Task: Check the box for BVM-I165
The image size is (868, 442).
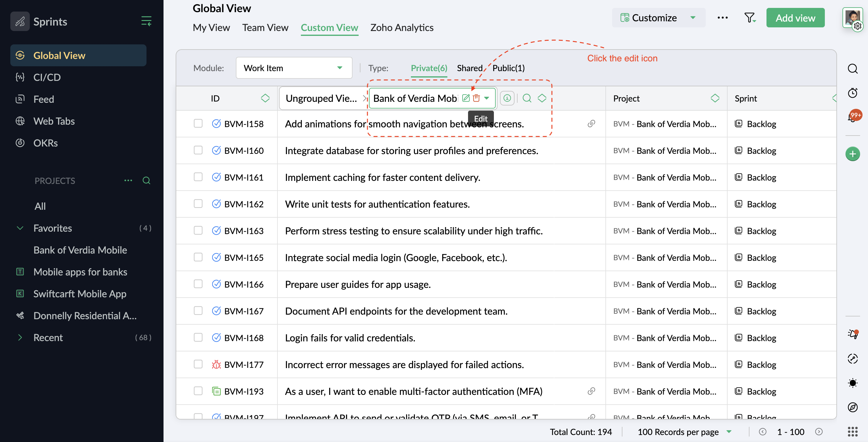Action: pos(198,257)
